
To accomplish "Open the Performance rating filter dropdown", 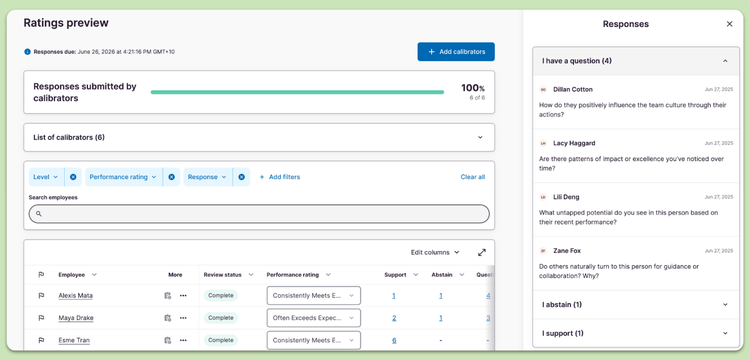I will pyautogui.click(x=123, y=177).
